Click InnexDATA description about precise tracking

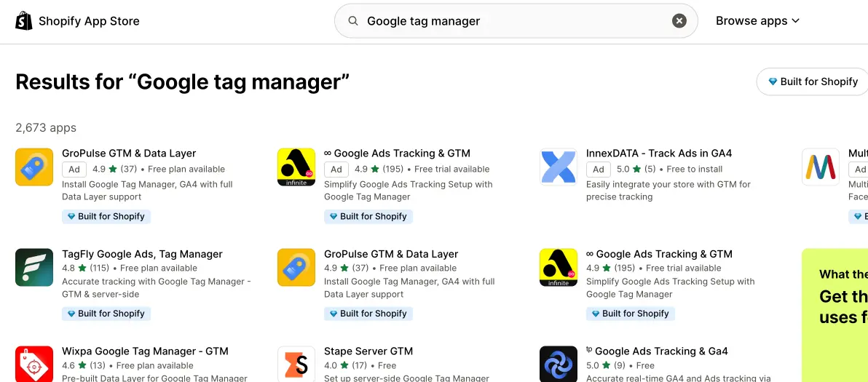coord(668,191)
